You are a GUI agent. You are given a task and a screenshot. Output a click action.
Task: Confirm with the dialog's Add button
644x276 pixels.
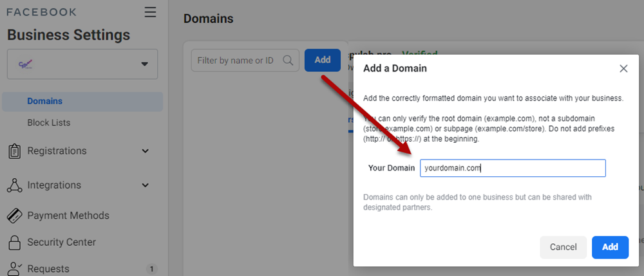click(x=610, y=247)
